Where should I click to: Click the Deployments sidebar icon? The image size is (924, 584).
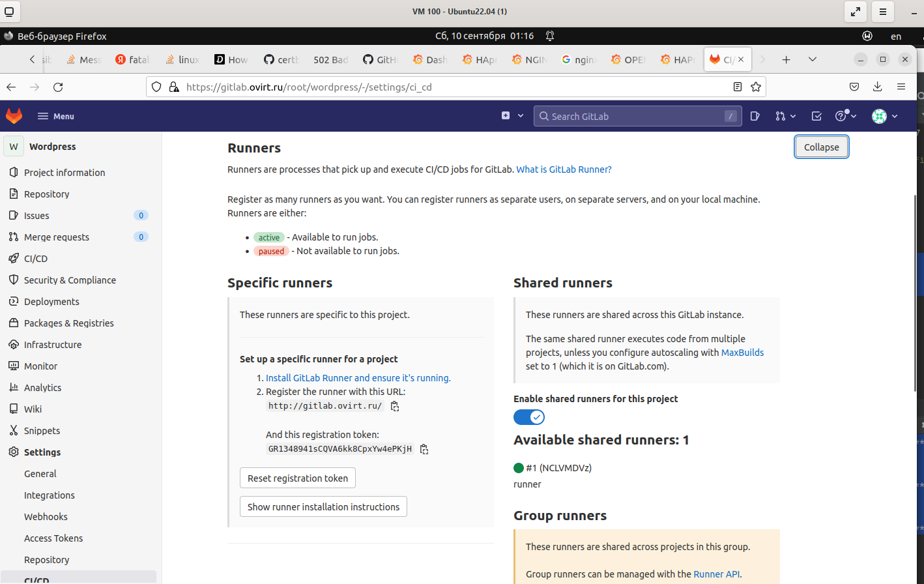13,301
